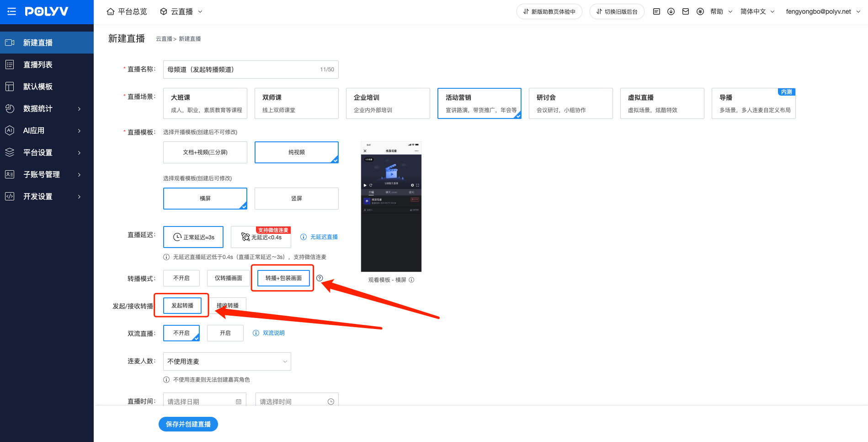The height and width of the screenshot is (442, 868).
Task: Click the 云直播 breadcrumb link
Action: click(x=164, y=39)
